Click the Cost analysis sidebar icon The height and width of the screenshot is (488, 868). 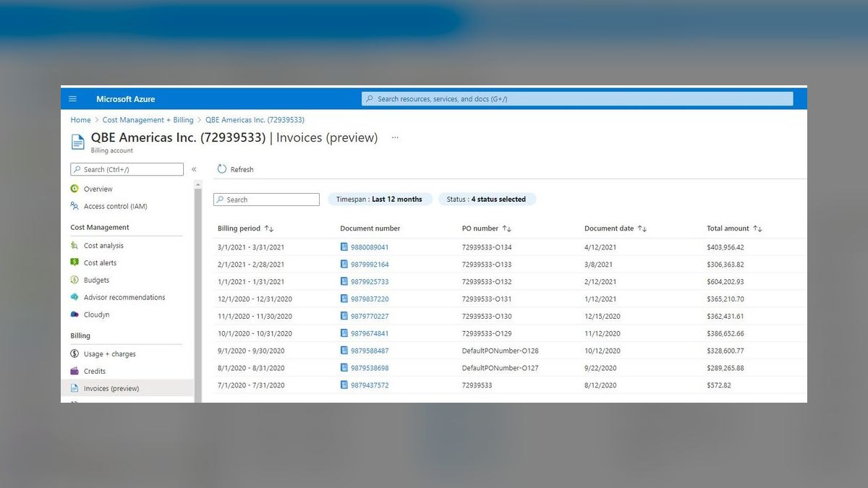click(75, 246)
